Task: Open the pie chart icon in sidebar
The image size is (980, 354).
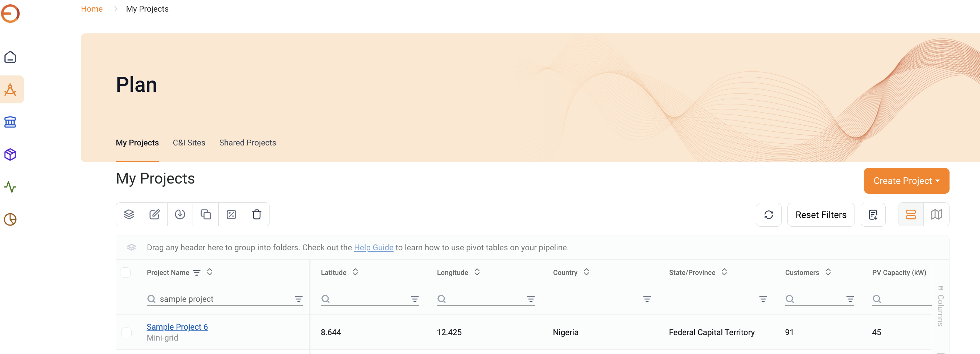Action: [x=10, y=219]
